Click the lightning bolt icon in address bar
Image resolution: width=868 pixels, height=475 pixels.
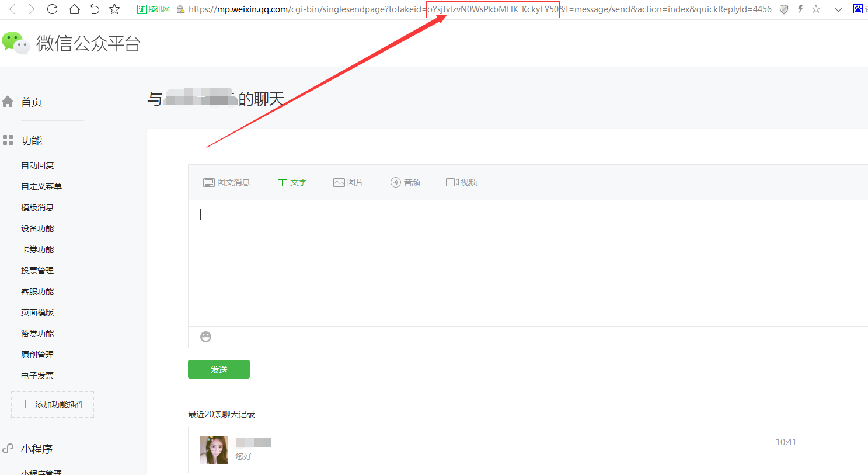click(800, 9)
